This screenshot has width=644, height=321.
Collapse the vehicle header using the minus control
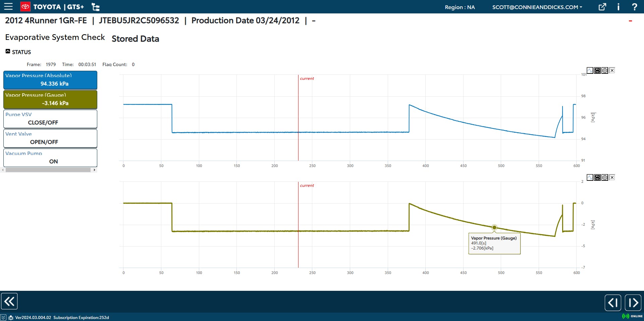(630, 20)
